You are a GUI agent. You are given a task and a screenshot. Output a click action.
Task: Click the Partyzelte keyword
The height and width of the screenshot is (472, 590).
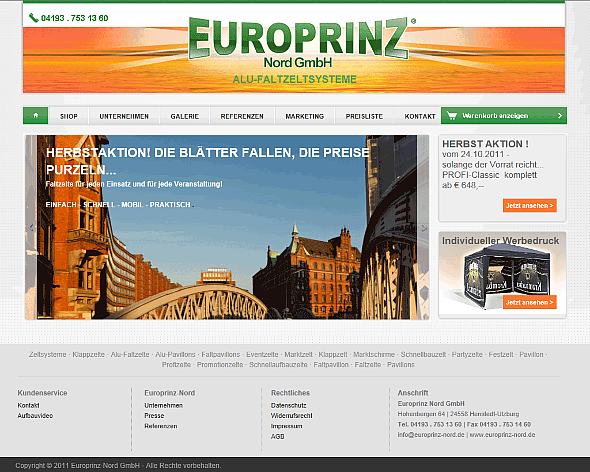point(467,355)
